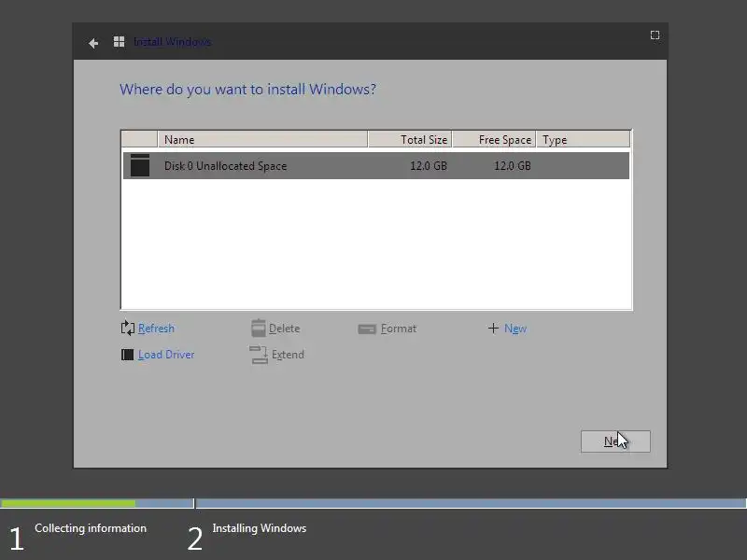Create a partition with the New link

pyautogui.click(x=515, y=329)
